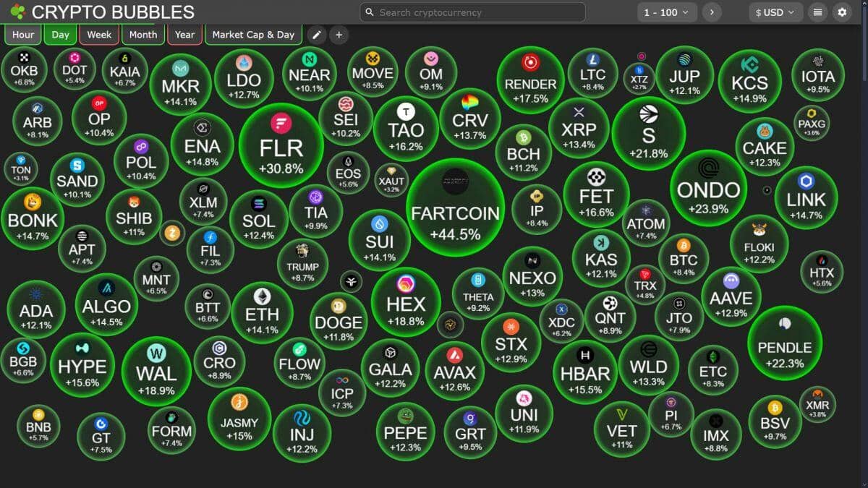The image size is (868, 488).
Task: Click the RENDER bubble icon
Action: [530, 63]
